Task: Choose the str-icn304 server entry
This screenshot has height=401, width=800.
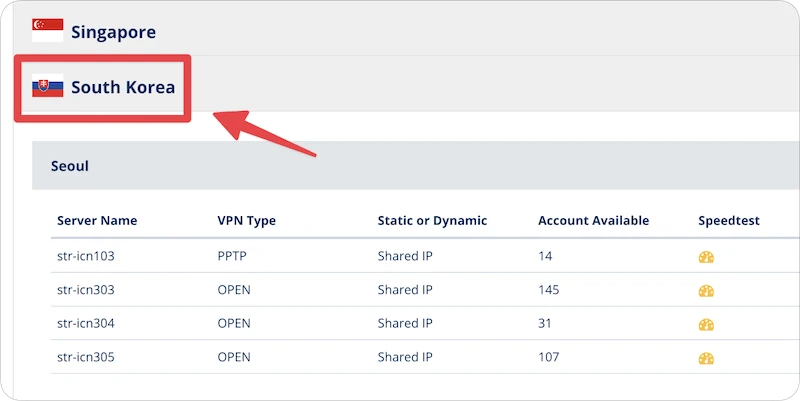Action: pyautogui.click(x=86, y=323)
